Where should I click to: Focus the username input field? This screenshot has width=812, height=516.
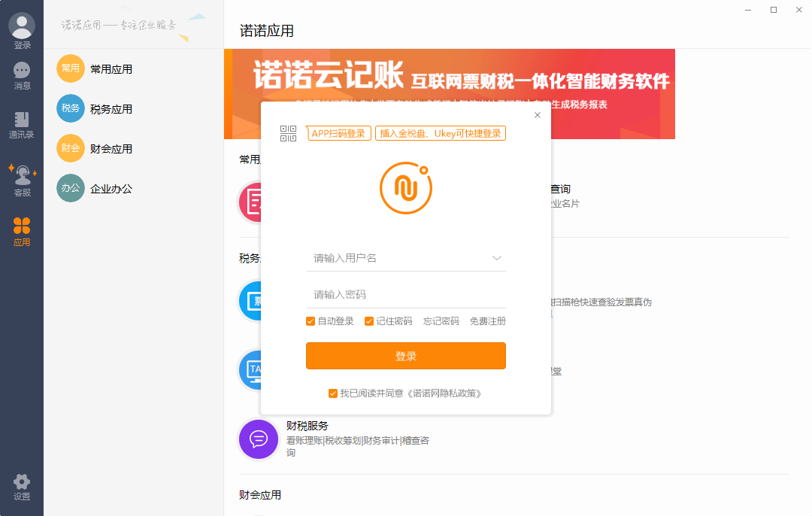point(406,258)
